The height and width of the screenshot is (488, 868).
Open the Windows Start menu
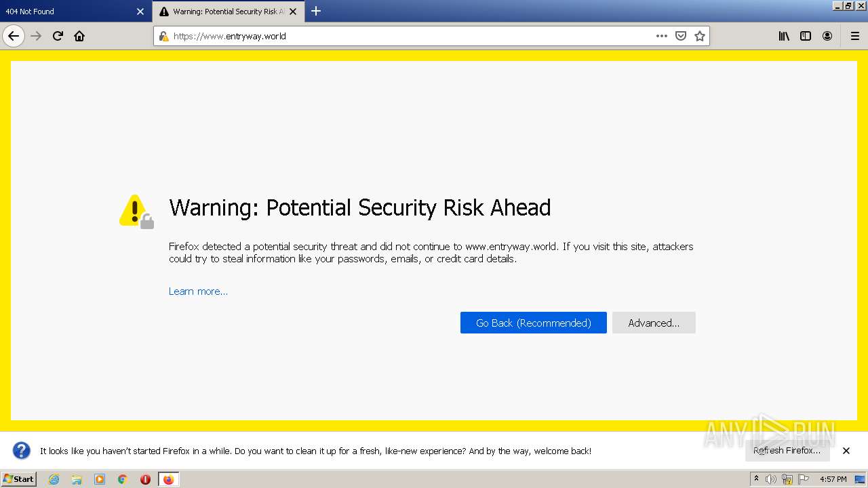point(18,479)
